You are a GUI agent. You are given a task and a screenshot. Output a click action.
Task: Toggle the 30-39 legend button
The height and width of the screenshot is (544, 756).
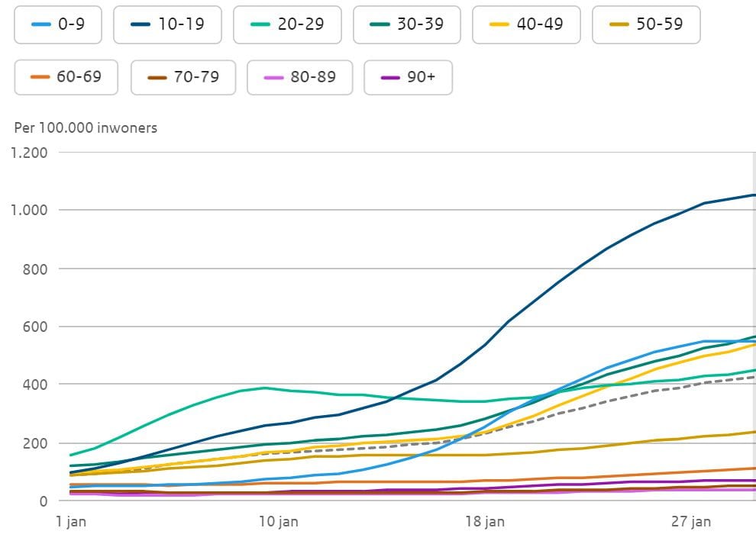pyautogui.click(x=407, y=24)
